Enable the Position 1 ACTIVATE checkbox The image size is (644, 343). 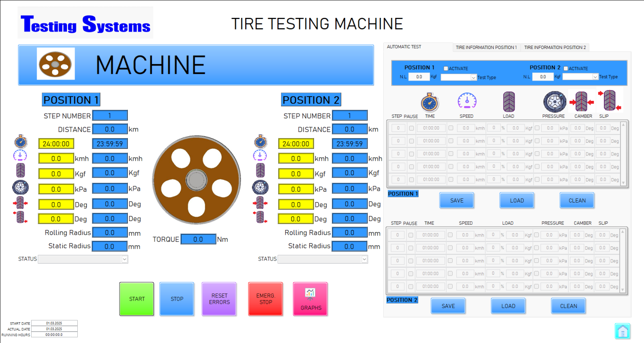pyautogui.click(x=446, y=69)
